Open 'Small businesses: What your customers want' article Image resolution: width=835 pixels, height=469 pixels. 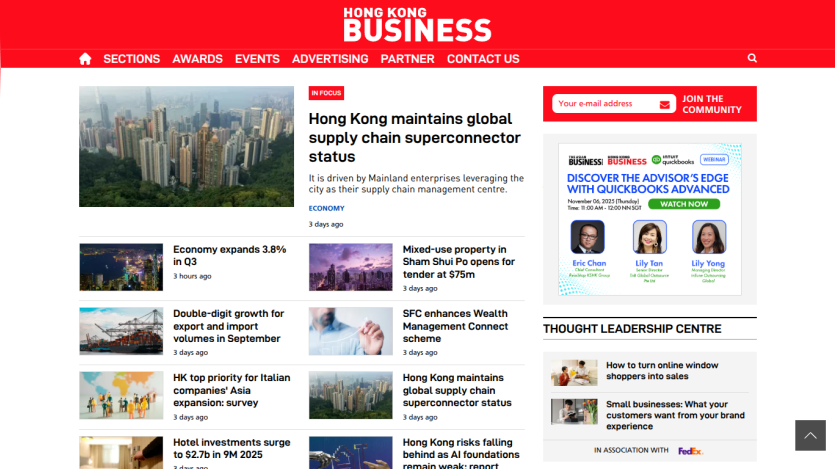point(675,415)
